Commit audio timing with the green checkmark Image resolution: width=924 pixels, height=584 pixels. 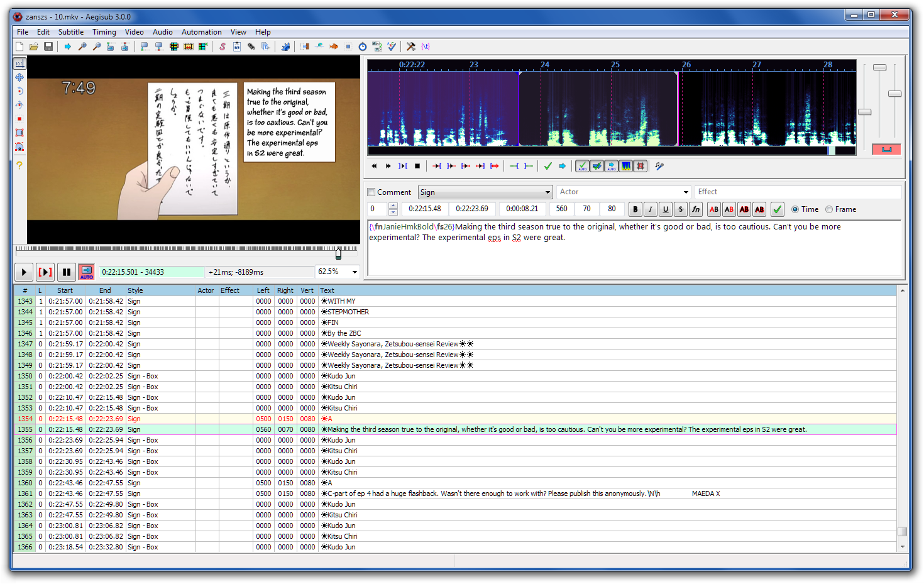click(547, 166)
